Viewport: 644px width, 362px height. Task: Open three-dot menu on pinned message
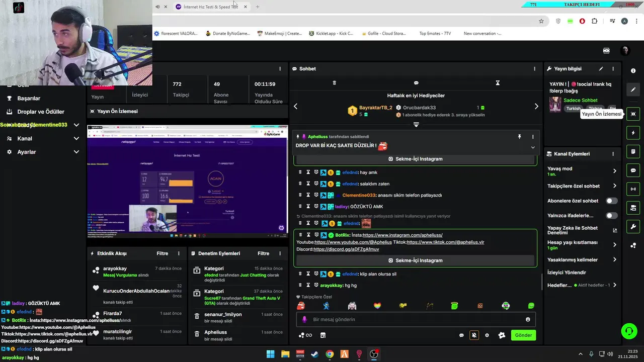click(533, 137)
